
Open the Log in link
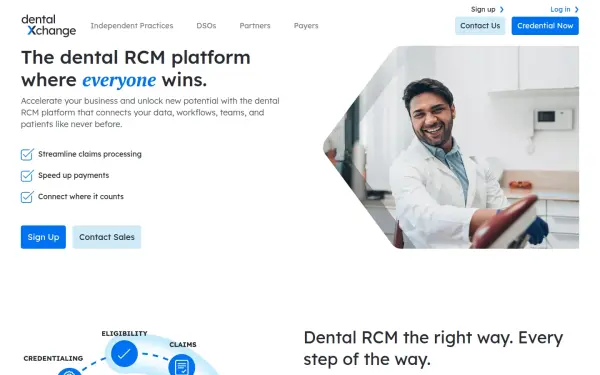(560, 9)
